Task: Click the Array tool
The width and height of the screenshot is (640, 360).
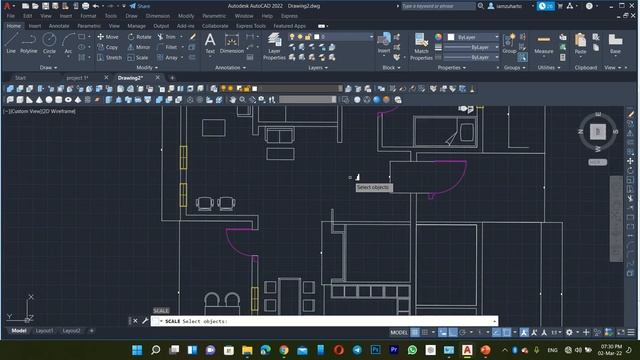Action: 167,58
